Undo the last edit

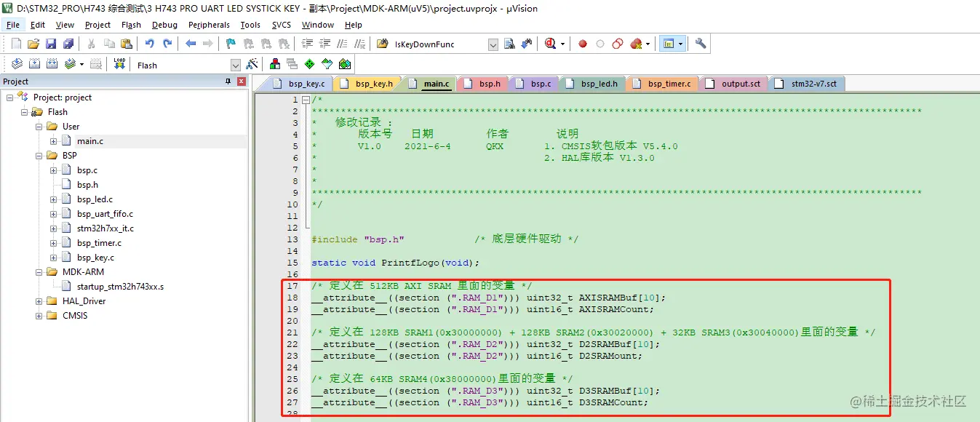tap(149, 44)
